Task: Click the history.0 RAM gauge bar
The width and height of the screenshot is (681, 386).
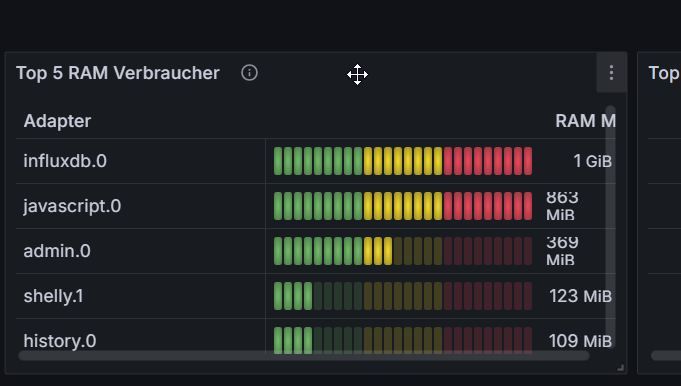Action: click(403, 341)
